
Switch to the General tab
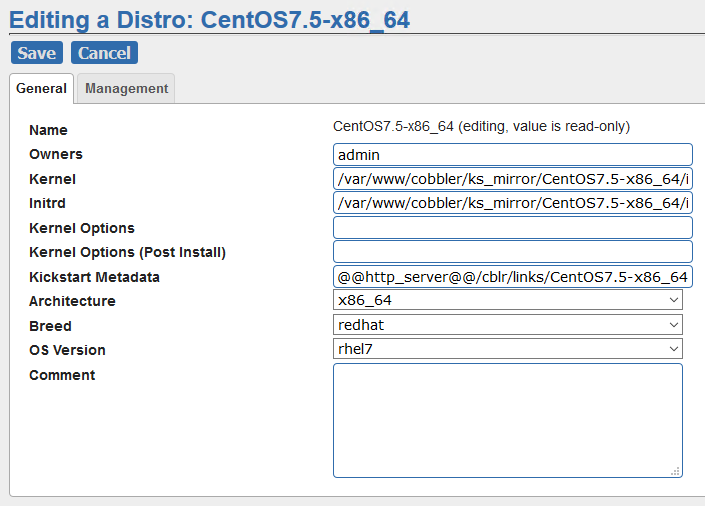[x=41, y=89]
